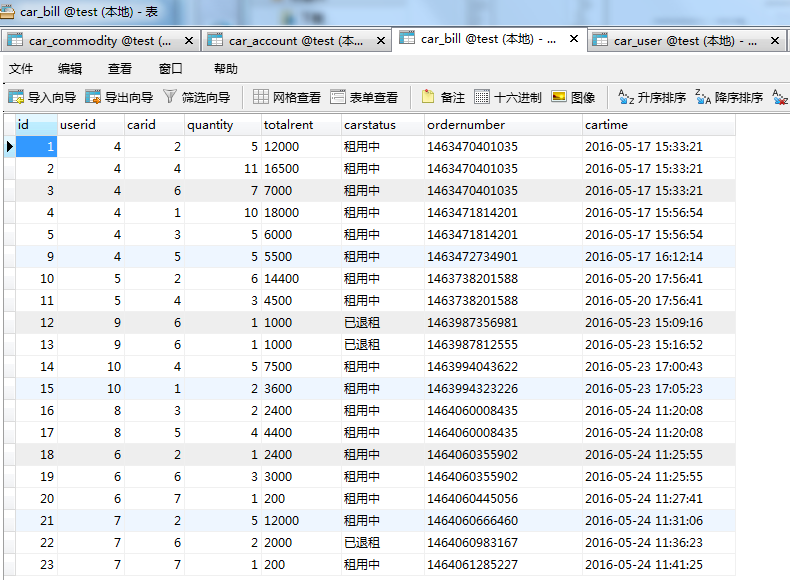Switch to 表单查看 form view
The width and height of the screenshot is (790, 580).
[x=364, y=97]
